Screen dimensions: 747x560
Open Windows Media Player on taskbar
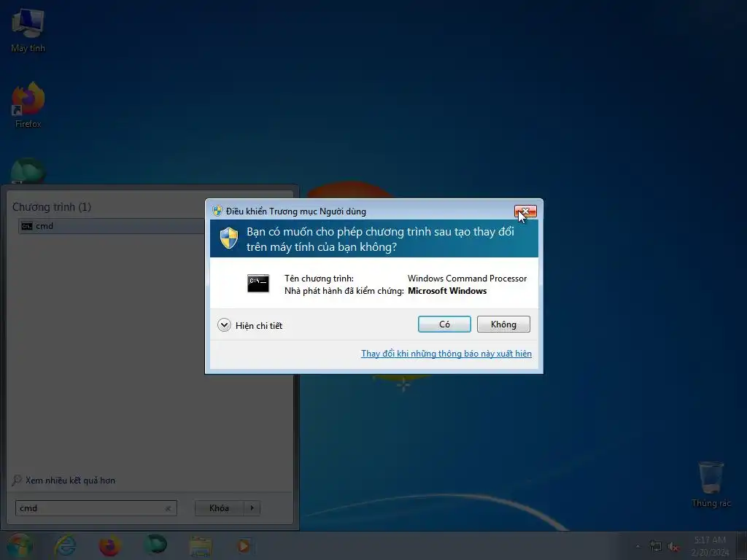(x=244, y=545)
